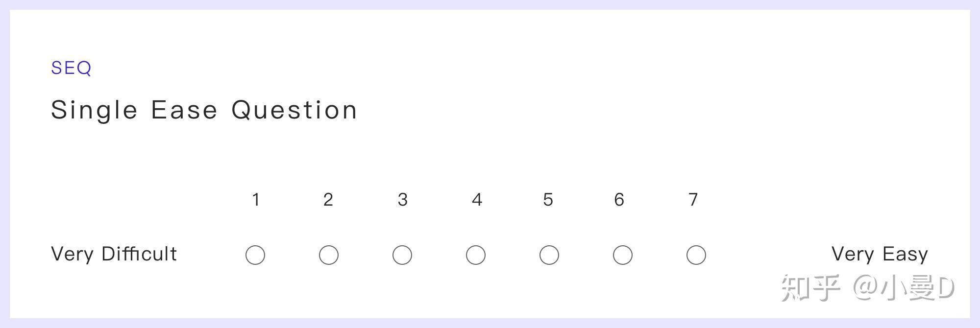Click the number 5 scale label
The image size is (980, 328).
click(x=548, y=199)
